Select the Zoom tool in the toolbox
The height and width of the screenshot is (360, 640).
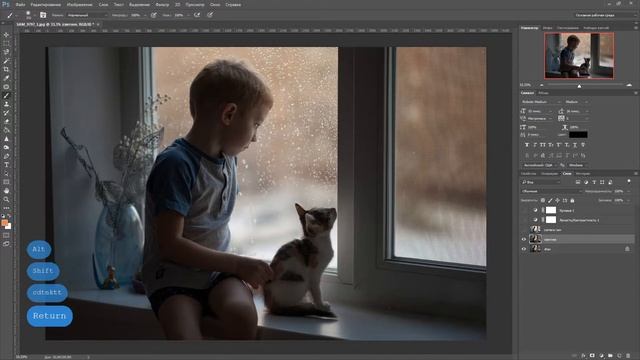pyautogui.click(x=6, y=200)
